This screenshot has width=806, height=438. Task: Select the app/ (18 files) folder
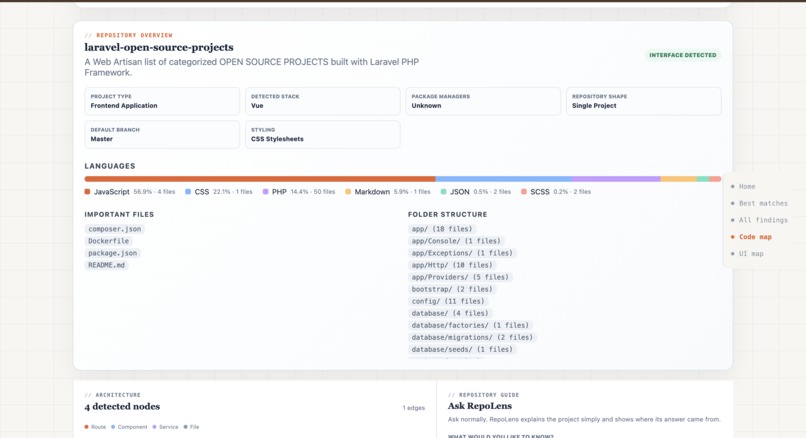pyautogui.click(x=442, y=229)
